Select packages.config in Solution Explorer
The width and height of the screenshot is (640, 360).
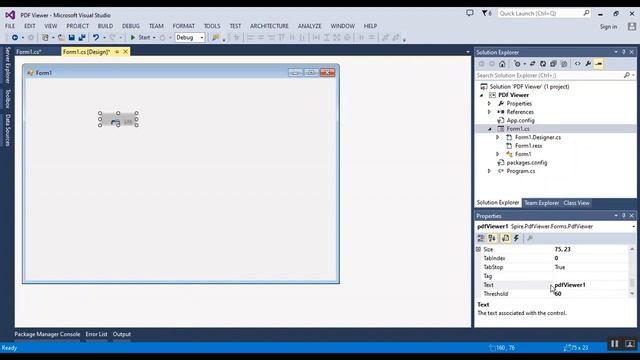pyautogui.click(x=527, y=163)
